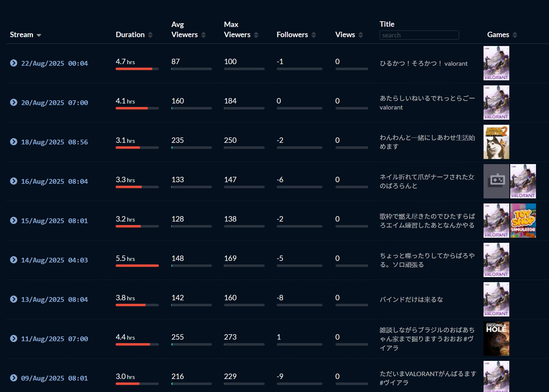Open Valorant thumbnail in 14/Aug/2025 row

tap(496, 260)
